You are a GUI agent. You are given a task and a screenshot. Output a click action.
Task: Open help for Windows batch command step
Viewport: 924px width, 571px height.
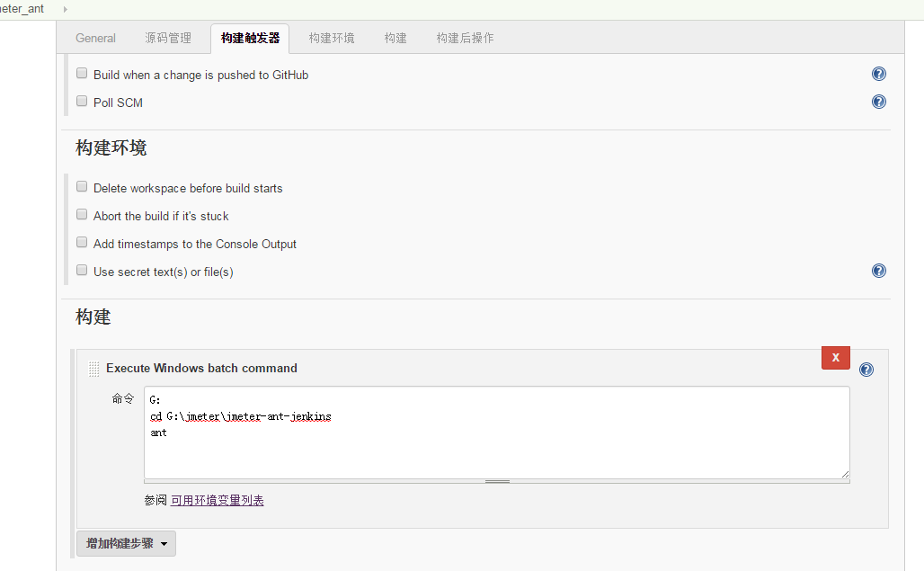[866, 369]
